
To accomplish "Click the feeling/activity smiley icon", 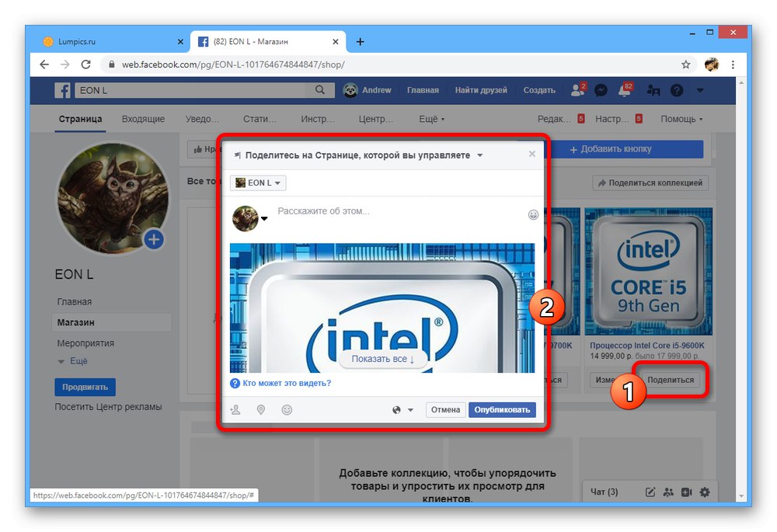I will tap(287, 409).
